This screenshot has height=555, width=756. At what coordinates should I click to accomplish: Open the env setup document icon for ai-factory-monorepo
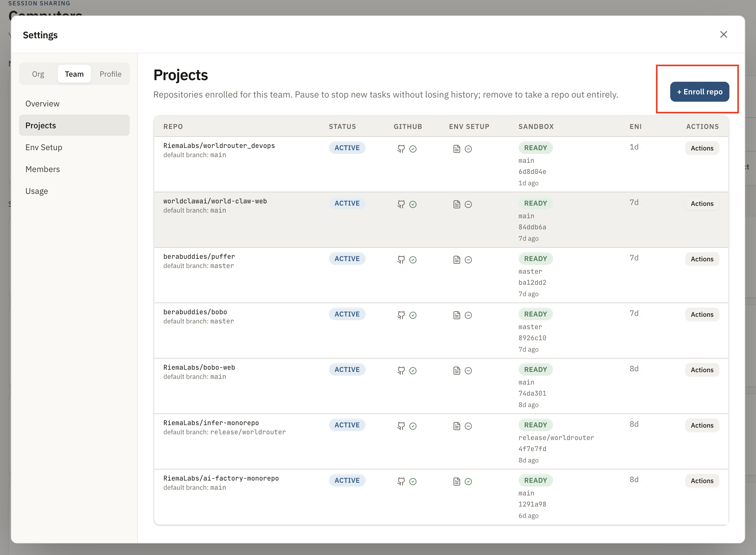[x=457, y=482]
